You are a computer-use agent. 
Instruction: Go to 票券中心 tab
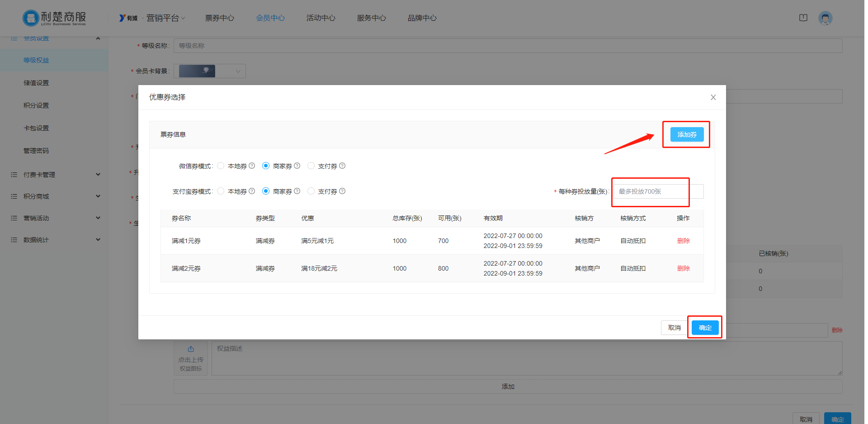220,18
